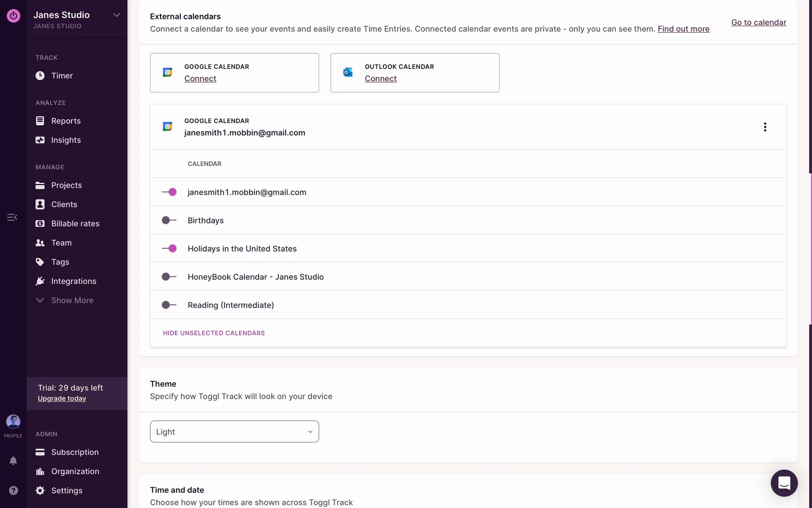Click the Toggl power logo icon

click(14, 16)
